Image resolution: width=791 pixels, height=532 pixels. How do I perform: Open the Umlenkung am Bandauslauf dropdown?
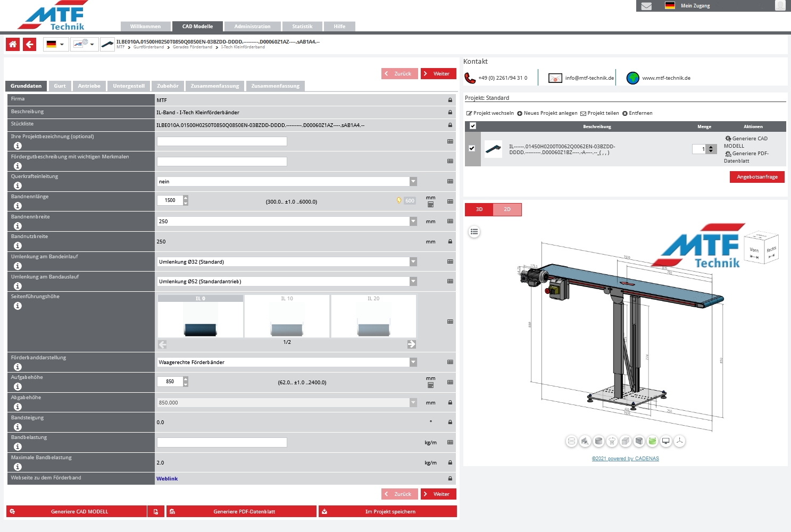287,282
